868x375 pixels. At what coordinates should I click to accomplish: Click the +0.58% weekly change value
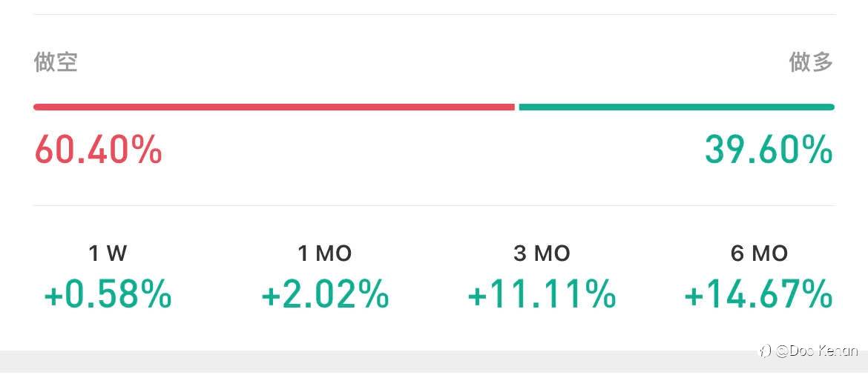tap(108, 294)
